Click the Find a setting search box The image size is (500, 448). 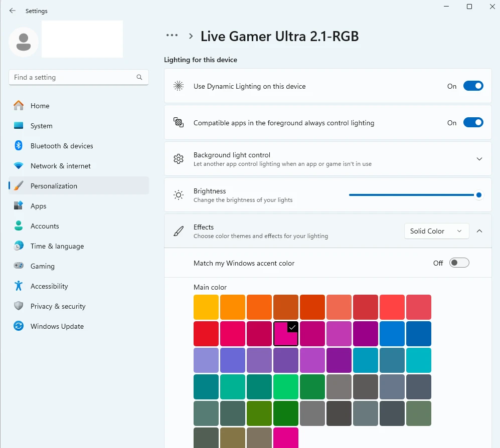73,78
